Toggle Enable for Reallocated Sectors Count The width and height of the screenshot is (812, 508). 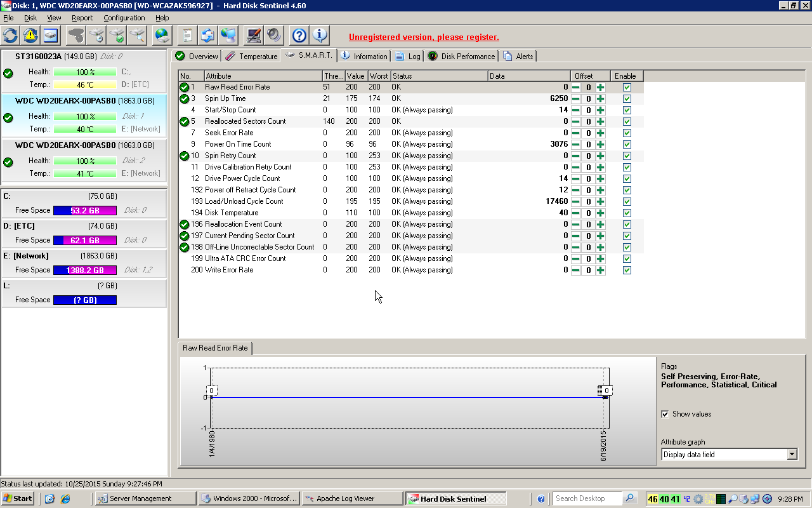coord(627,121)
